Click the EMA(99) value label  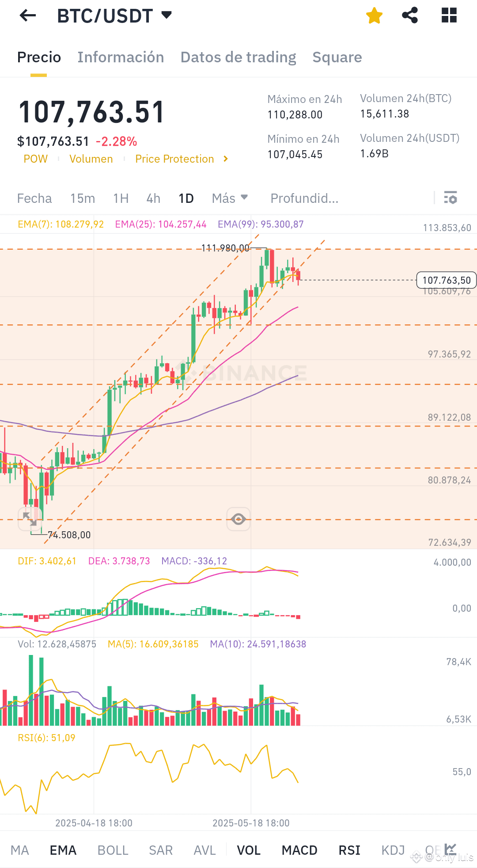click(x=261, y=225)
